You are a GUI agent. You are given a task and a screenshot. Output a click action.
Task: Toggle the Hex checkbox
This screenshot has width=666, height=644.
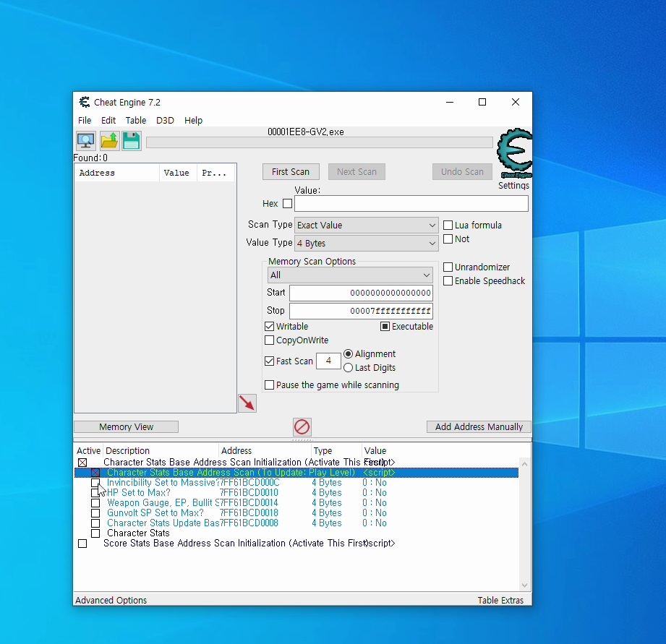click(288, 204)
